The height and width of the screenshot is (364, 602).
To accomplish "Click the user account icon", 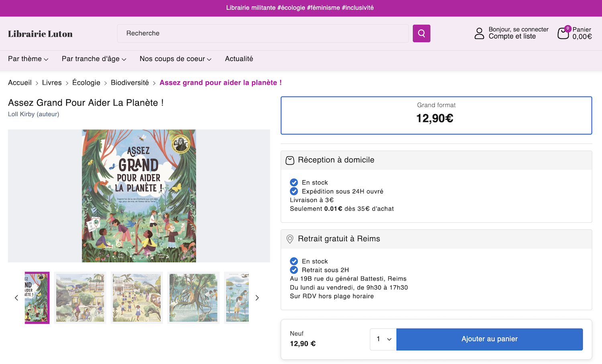I will tap(479, 33).
